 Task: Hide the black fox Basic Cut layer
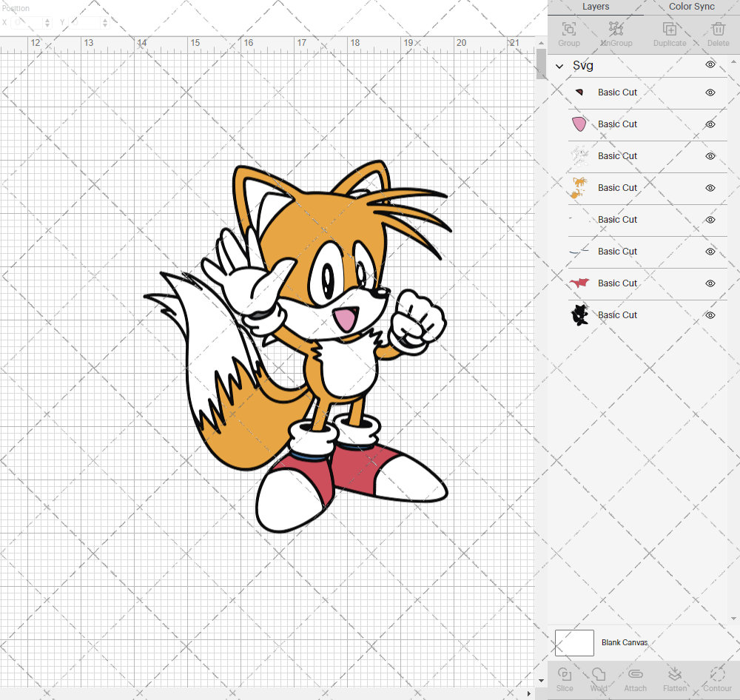coord(710,314)
